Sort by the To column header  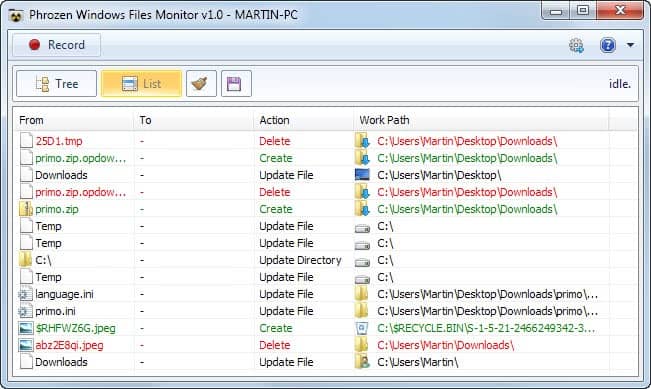pos(193,120)
